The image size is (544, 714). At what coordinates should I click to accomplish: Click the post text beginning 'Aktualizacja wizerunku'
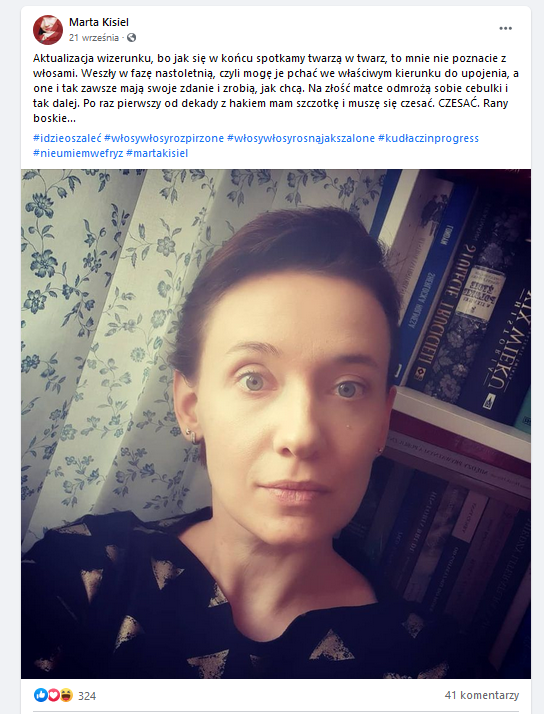276,88
